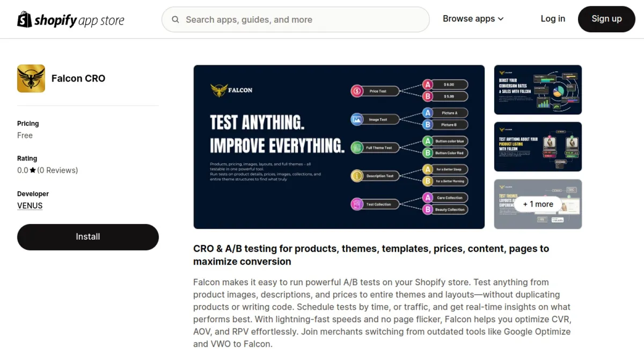Install the Falcon CRO app
This screenshot has width=644, height=349.
88,237
